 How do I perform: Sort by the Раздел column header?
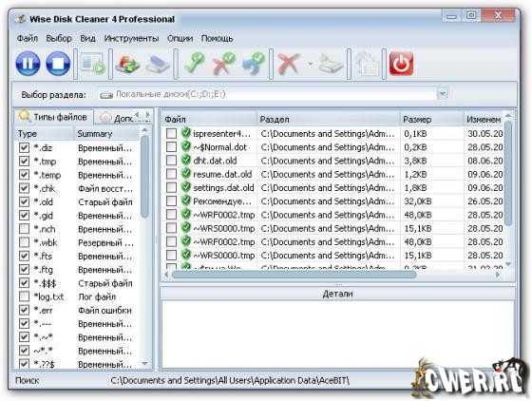329,120
